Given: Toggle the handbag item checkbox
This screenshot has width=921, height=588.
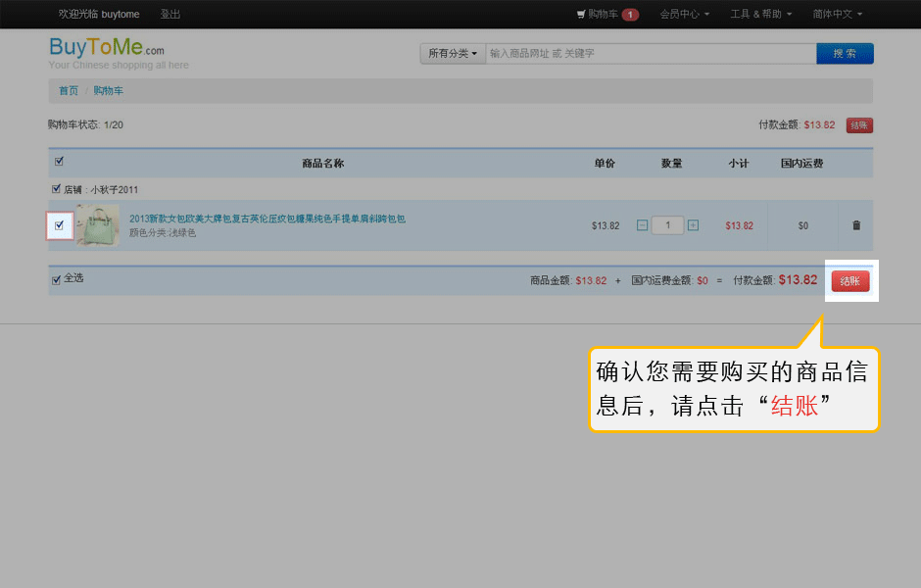Looking at the screenshot, I should click(60, 225).
